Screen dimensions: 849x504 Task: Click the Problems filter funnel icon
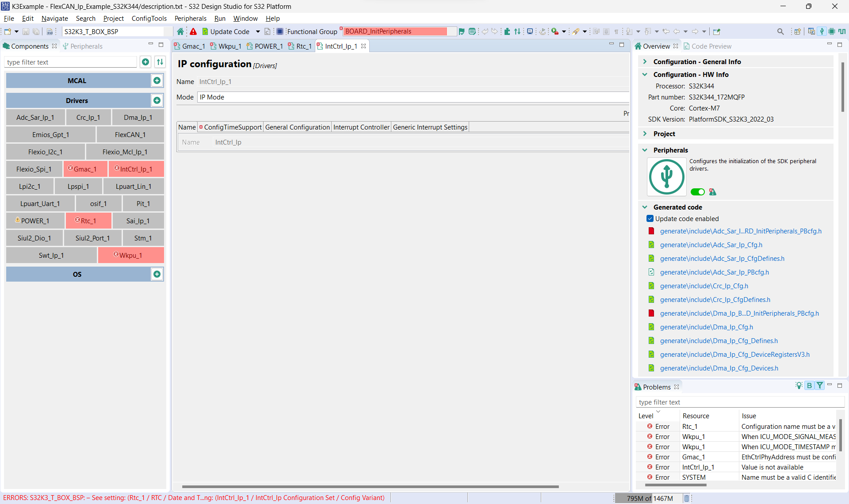tap(820, 386)
